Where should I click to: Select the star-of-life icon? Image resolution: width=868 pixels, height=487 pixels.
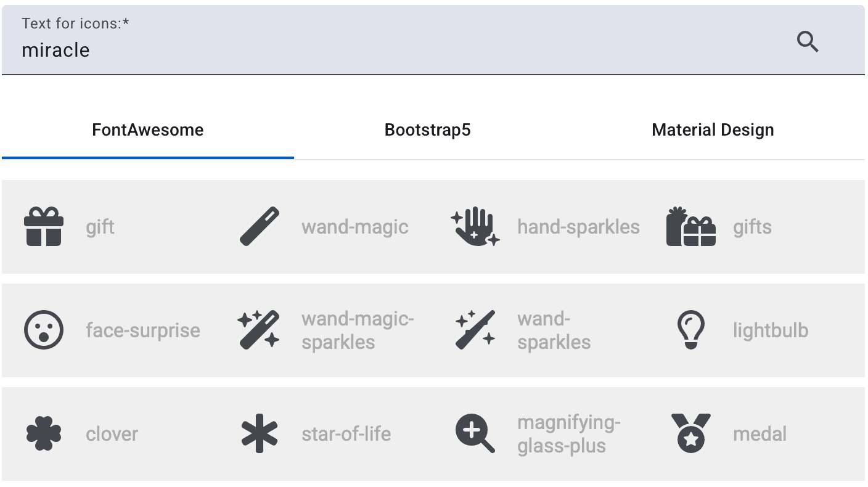259,433
